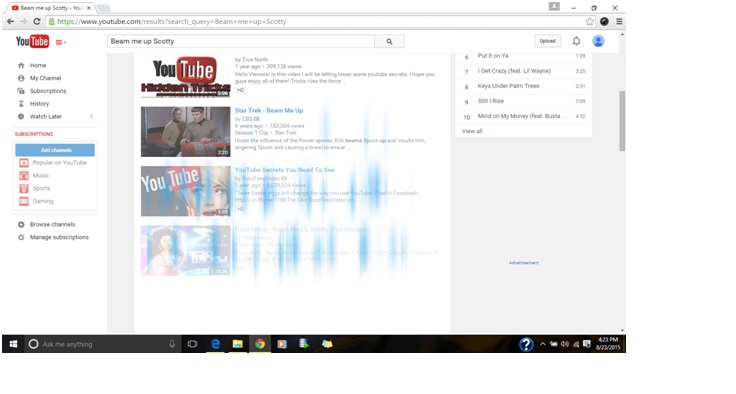Reload the page in Chrome
Image resolution: width=736 pixels, height=394 pixels.
(37, 22)
